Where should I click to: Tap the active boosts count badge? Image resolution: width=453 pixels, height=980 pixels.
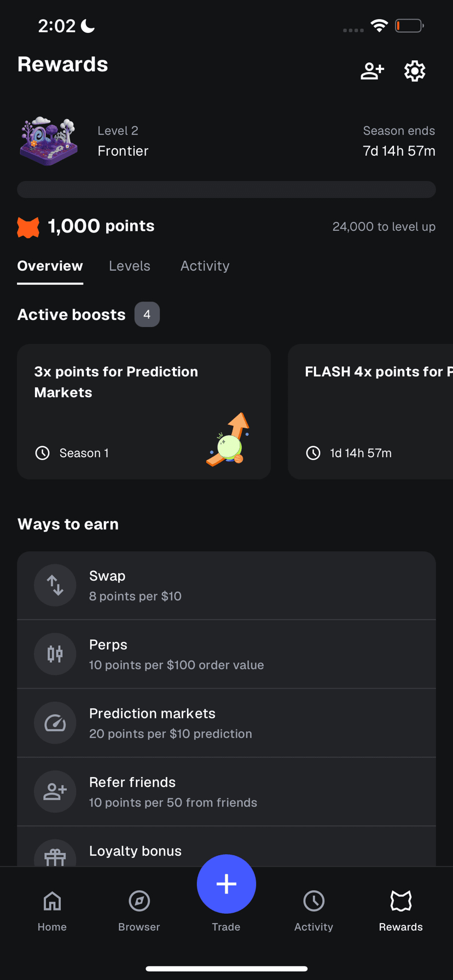[x=147, y=314]
